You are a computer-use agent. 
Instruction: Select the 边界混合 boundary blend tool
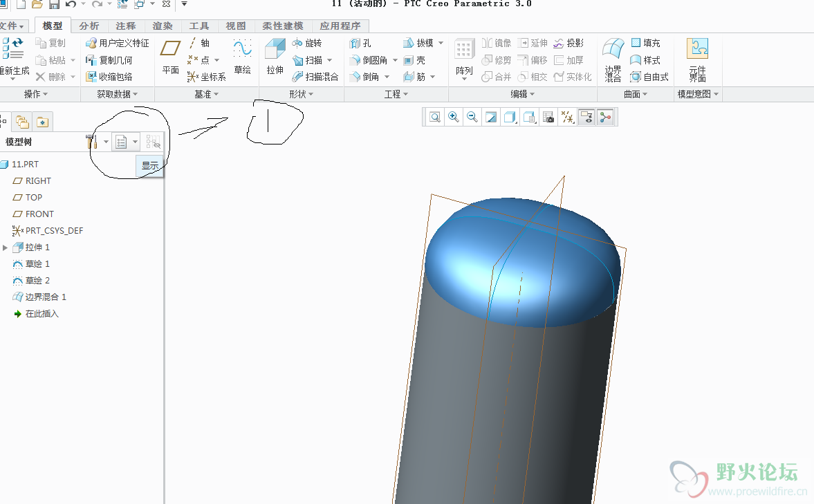[x=613, y=59]
